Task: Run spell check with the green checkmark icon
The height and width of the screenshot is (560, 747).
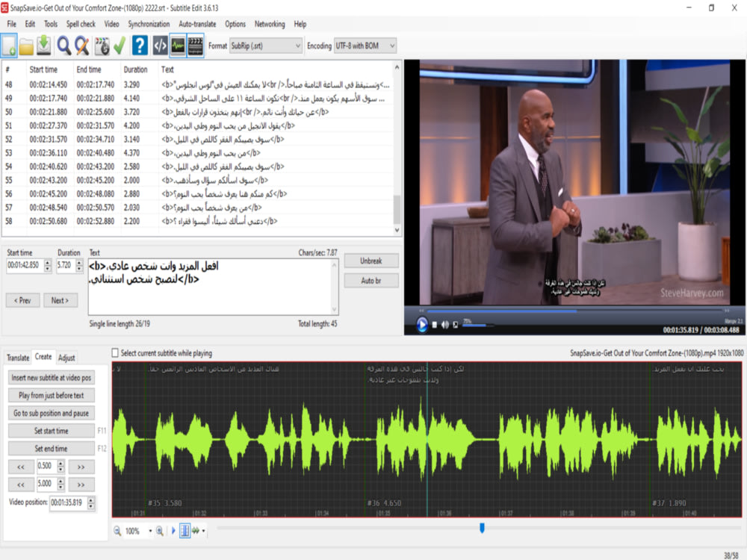Action: [x=120, y=45]
